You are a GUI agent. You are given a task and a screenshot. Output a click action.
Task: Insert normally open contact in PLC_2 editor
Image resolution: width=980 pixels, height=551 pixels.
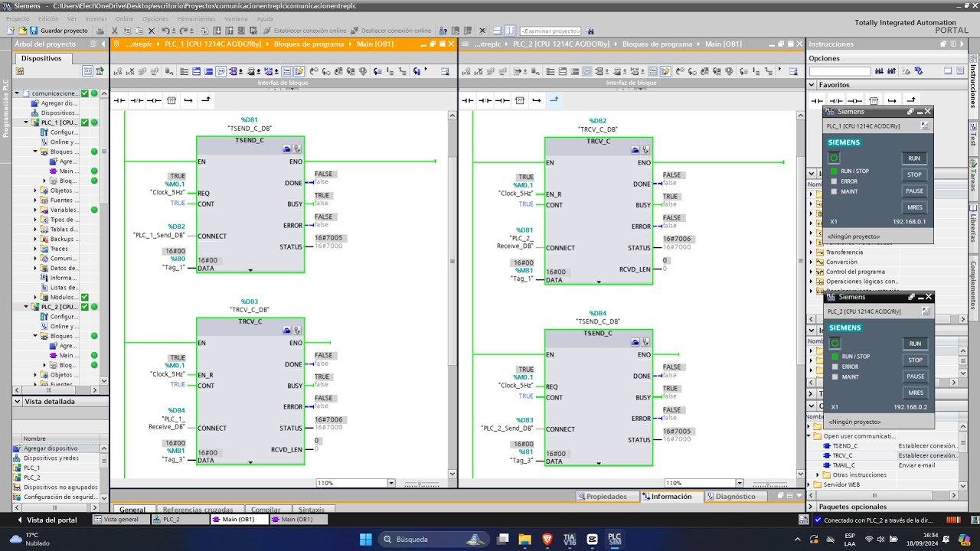(x=468, y=100)
